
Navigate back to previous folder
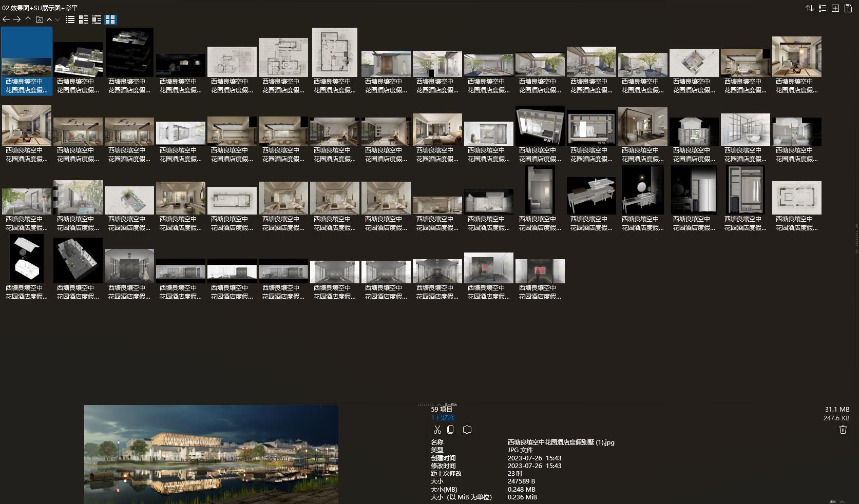[x=6, y=20]
